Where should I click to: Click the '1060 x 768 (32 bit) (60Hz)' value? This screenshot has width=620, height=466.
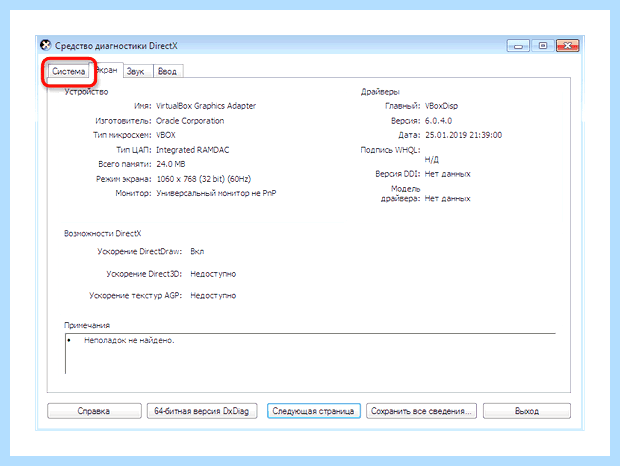204,179
